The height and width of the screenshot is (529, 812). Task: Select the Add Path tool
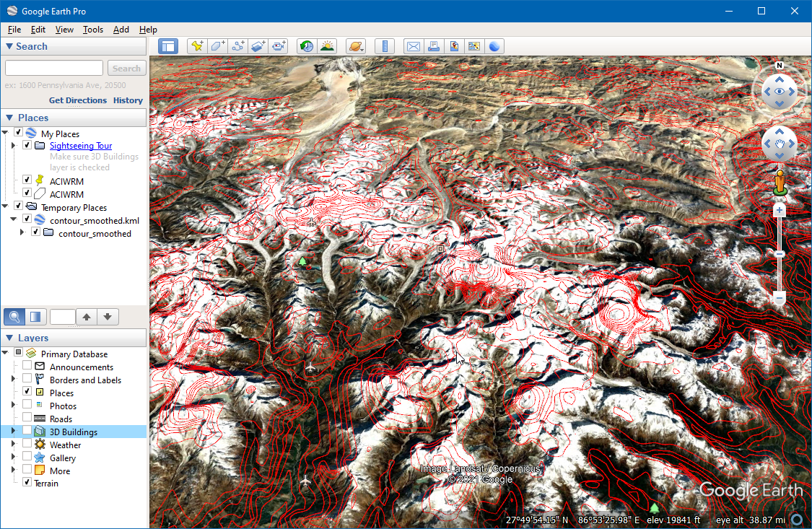coord(237,46)
